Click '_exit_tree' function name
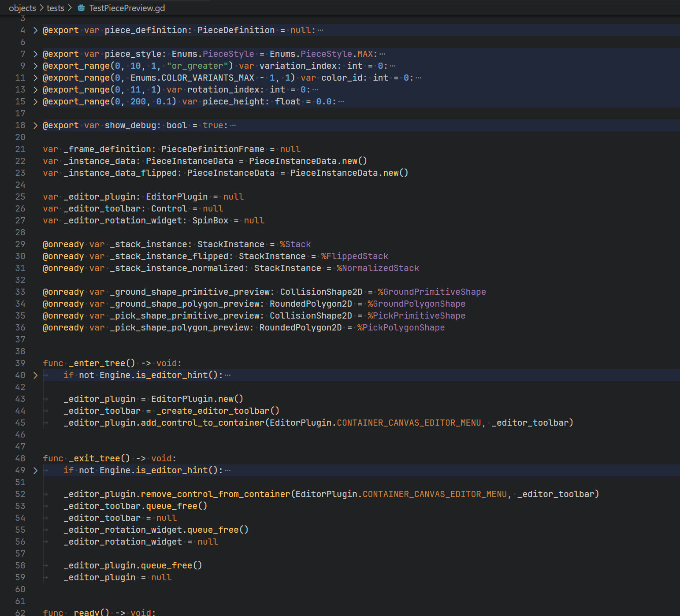The image size is (680, 616). [94, 459]
